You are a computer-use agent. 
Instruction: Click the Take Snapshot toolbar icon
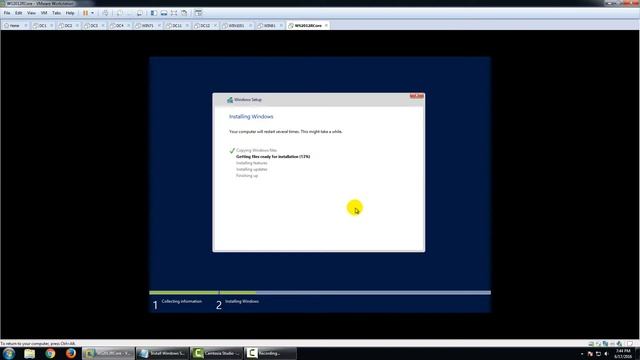[120, 13]
